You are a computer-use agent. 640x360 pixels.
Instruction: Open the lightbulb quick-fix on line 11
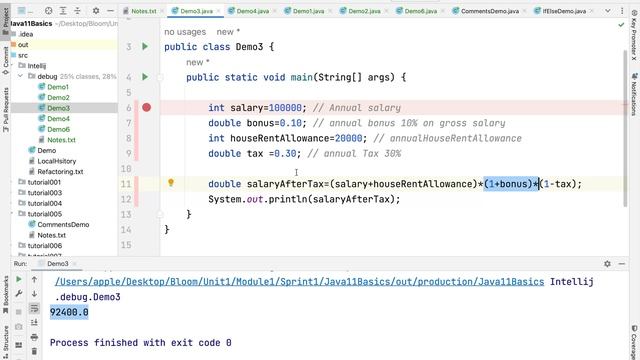click(x=171, y=183)
